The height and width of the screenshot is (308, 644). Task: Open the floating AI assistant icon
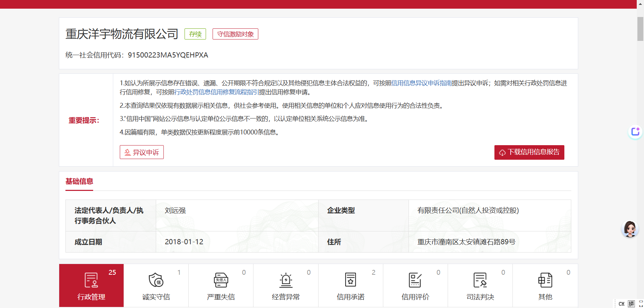tap(635, 132)
